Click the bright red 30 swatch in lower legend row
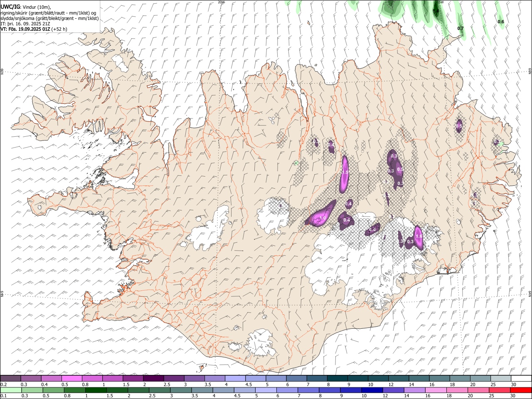This screenshot has width=532, height=399. tap(520, 390)
